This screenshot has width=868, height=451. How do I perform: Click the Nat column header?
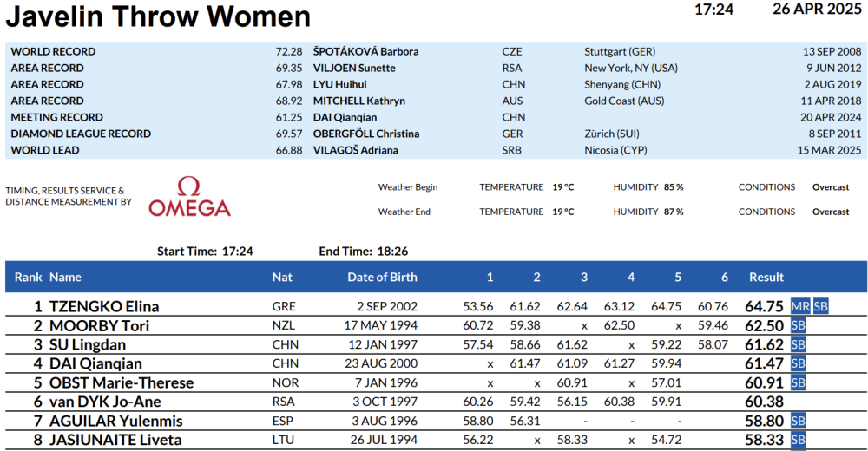click(282, 278)
